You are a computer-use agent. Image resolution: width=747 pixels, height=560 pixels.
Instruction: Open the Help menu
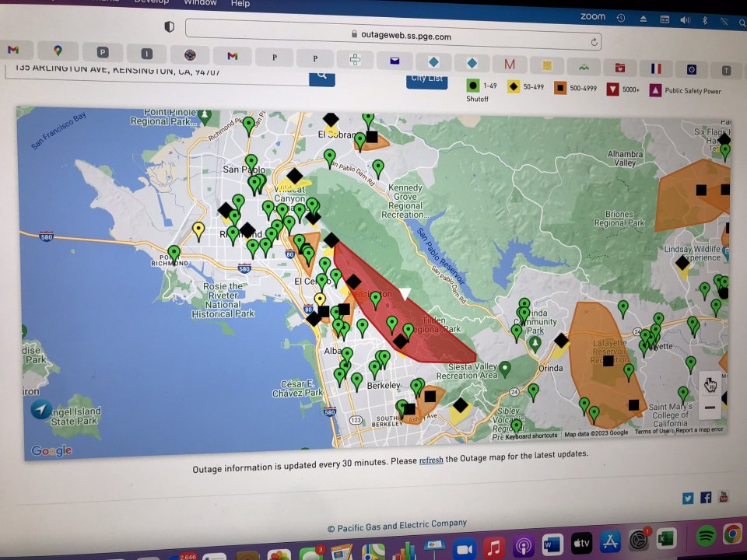[x=240, y=4]
